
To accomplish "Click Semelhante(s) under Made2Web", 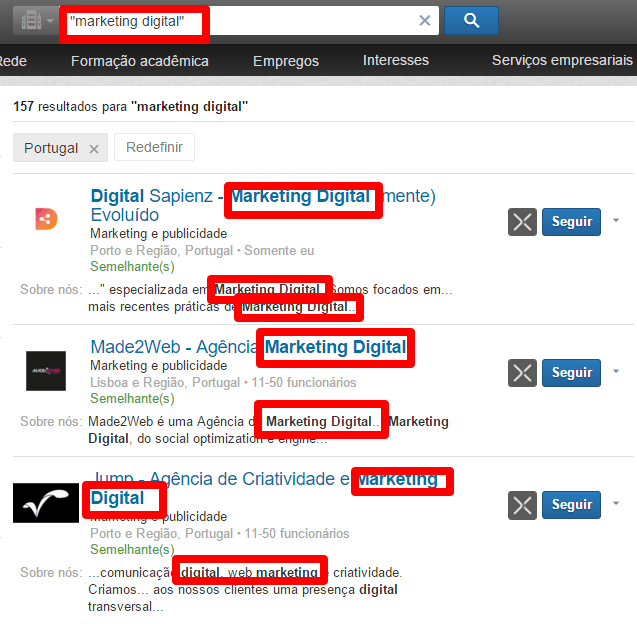I will pos(132,399).
